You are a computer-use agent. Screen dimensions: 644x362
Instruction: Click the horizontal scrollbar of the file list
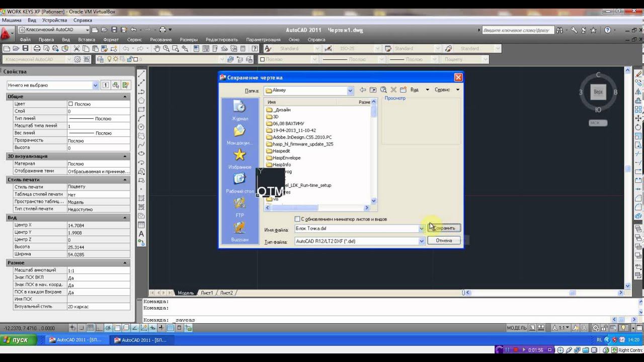317,208
